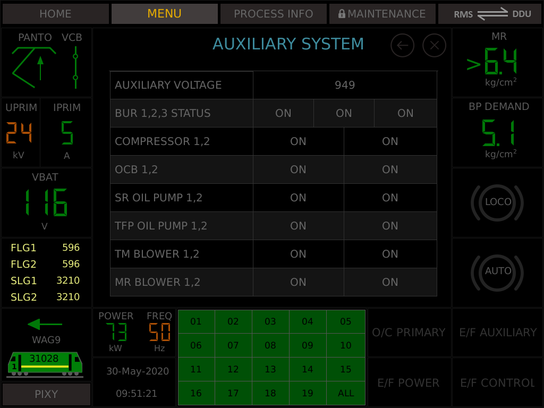Viewport: 544px width, 408px height.
Task: Open E/F AUXILIARY fault indicator
Action: click(x=498, y=332)
